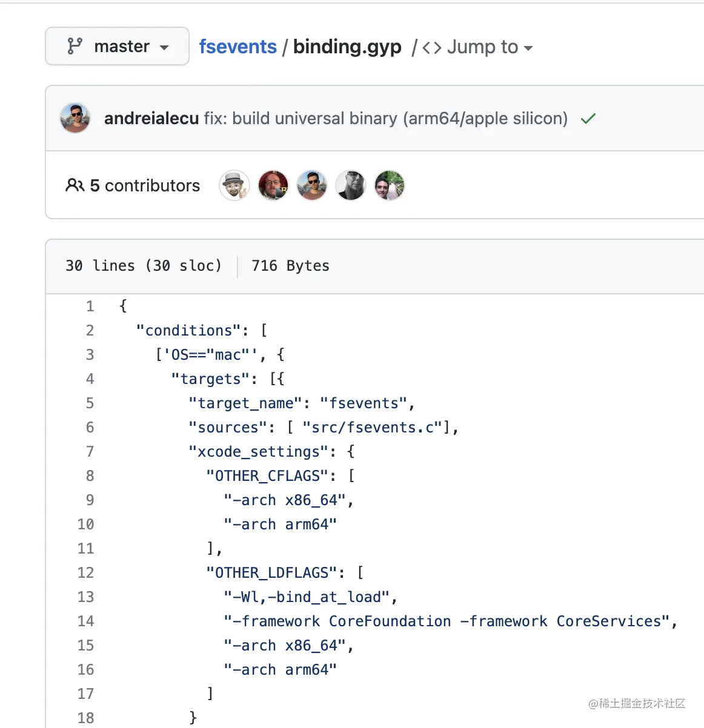
Task: Open the commit message fix: build universal binary
Action: click(386, 118)
